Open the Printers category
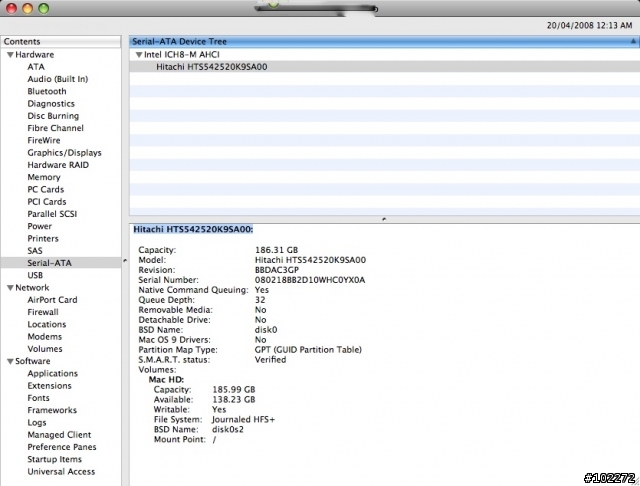This screenshot has height=486, width=640. point(43,238)
